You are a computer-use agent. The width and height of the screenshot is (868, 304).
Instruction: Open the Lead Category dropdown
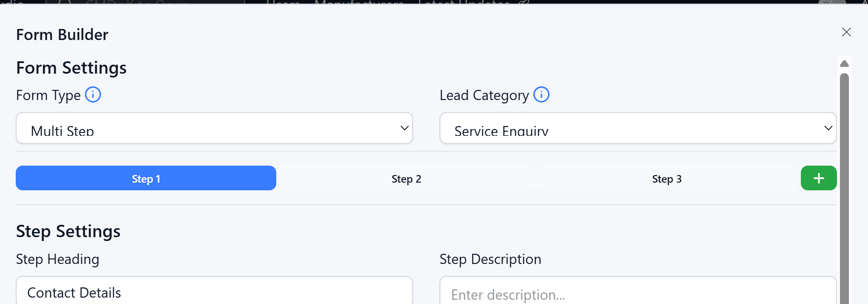point(638,128)
